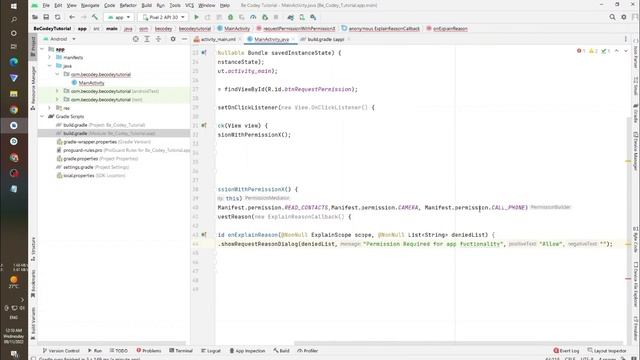Collapse the Gradle Scripts node
Viewport: 640px width, 360px height.
pyautogui.click(x=42, y=116)
